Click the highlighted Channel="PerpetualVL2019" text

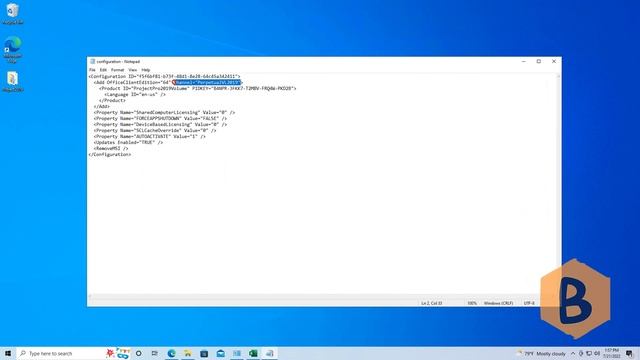[208, 82]
